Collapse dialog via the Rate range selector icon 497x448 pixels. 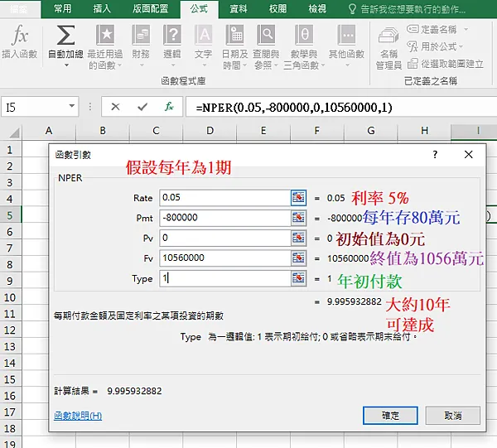tap(298, 198)
